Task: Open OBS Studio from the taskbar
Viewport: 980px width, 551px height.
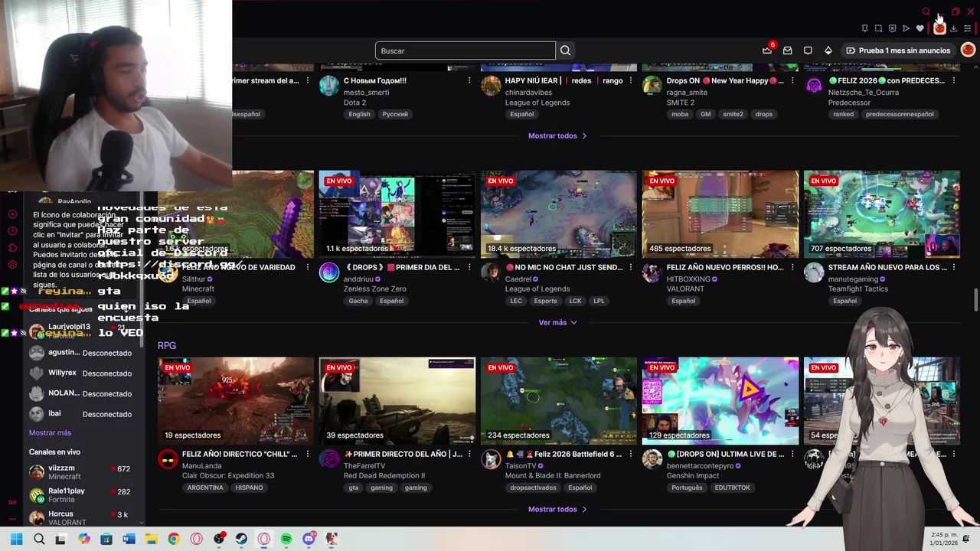Action: (x=219, y=539)
